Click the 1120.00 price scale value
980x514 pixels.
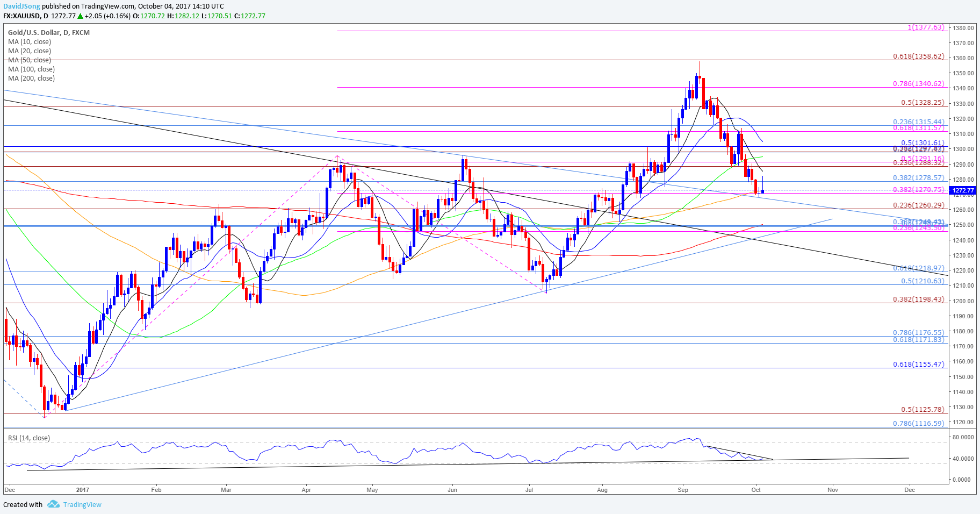[964, 422]
